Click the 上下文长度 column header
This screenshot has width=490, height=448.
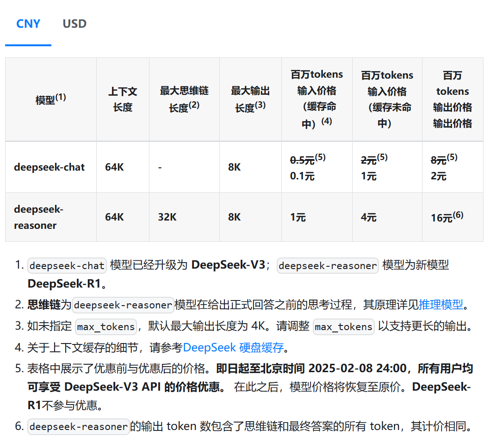123,99
